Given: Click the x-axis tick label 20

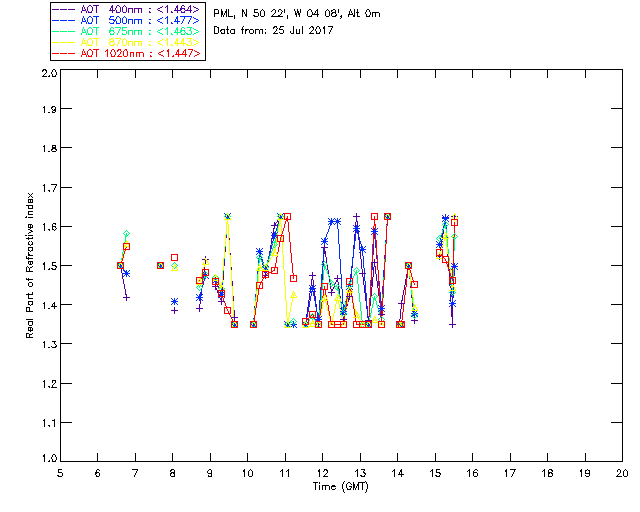Looking at the screenshot, I should coord(622,473).
